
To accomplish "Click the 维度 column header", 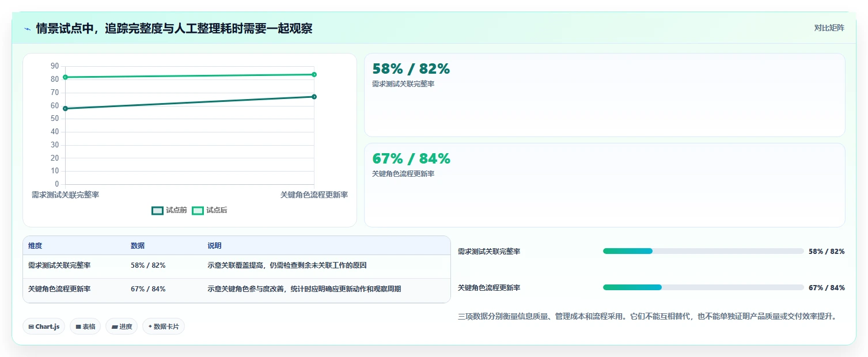I will (35, 246).
